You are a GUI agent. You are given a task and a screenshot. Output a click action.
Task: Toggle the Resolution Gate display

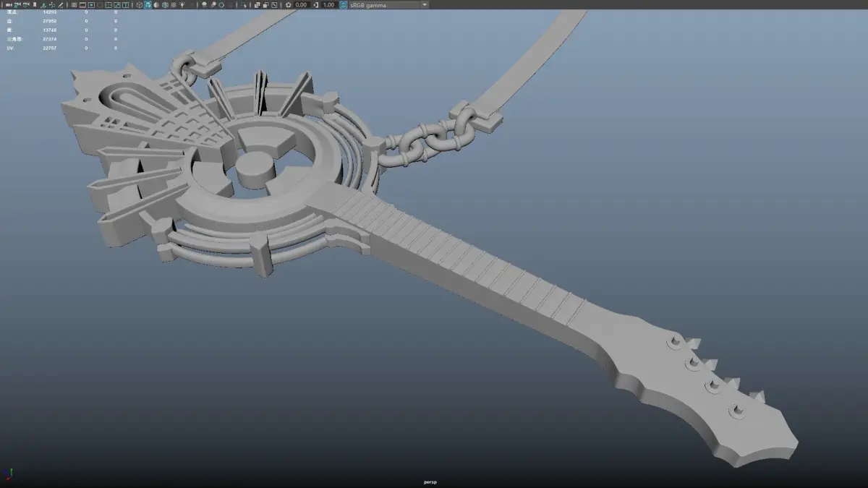coord(91,4)
